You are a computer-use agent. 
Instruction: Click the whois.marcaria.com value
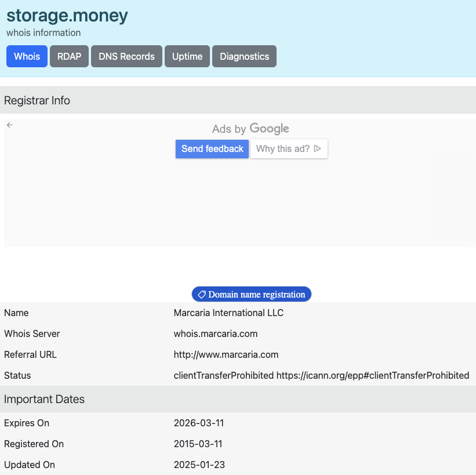[216, 333]
